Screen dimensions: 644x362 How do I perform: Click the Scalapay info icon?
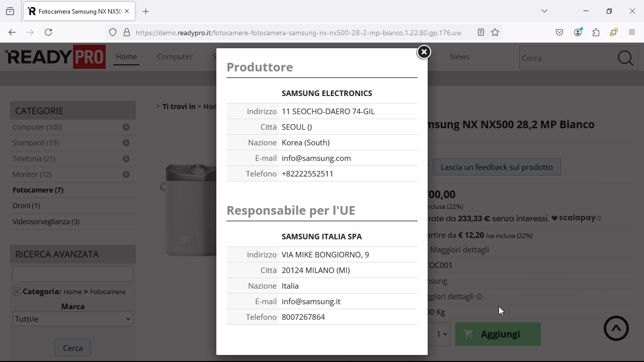599,218
